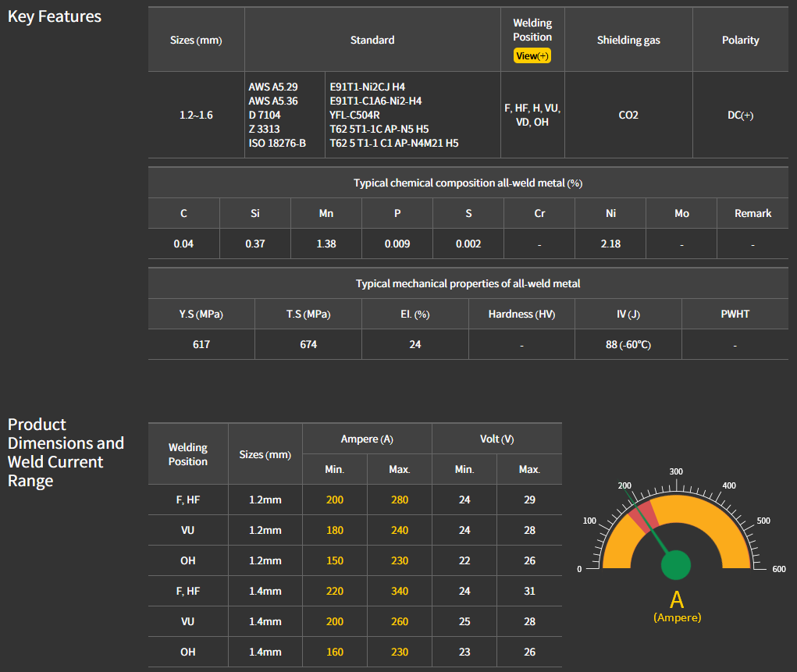The height and width of the screenshot is (672, 797).
Task: Click the Y.S value 617 cell
Action: tap(201, 344)
